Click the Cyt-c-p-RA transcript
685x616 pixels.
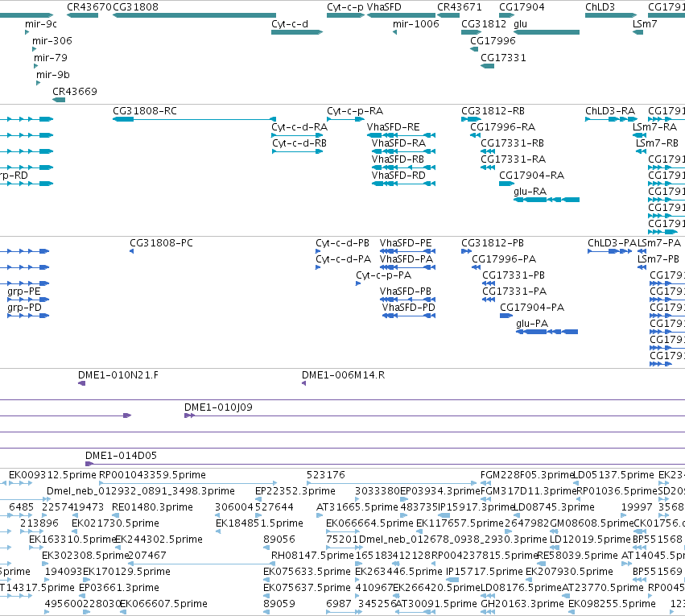[x=345, y=119]
